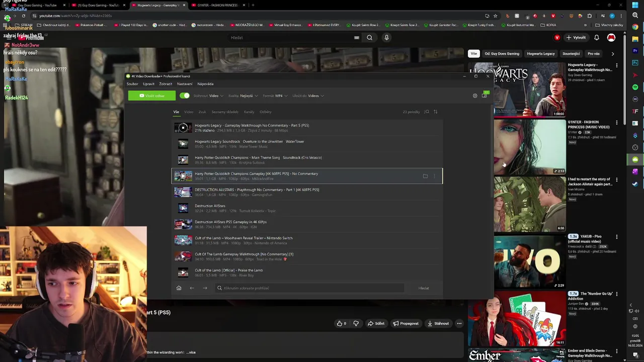644x362 pixels.
Task: Switch to the Odběry tab
Action: [266, 112]
